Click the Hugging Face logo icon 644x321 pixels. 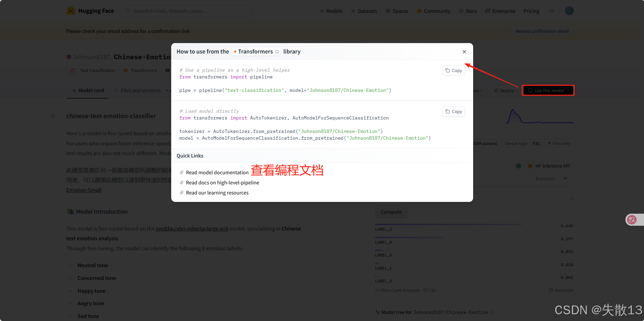tap(71, 11)
